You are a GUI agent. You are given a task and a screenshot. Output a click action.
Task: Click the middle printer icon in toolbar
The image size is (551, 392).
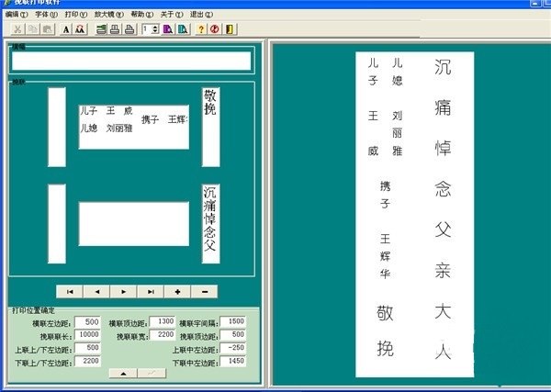point(115,29)
